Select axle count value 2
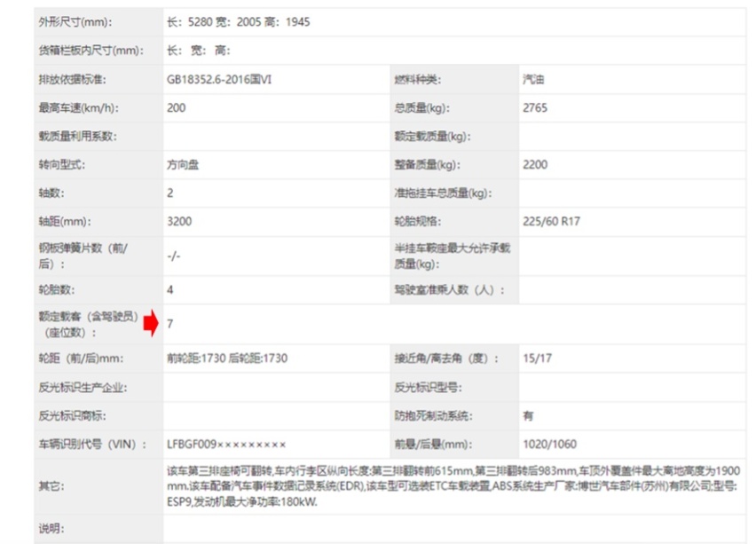The image size is (756, 544). pyautogui.click(x=170, y=193)
